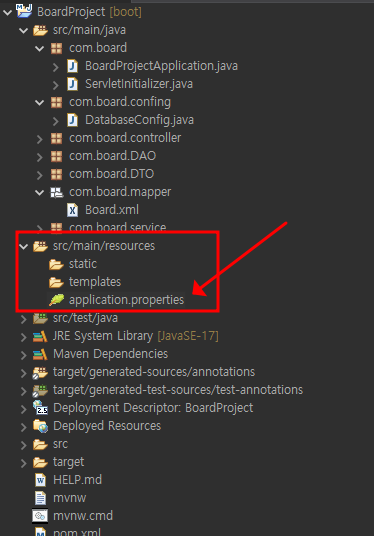Expand the BoardProjectApplication.java node
Viewport: 374px width, 536px height.
pos(56,67)
